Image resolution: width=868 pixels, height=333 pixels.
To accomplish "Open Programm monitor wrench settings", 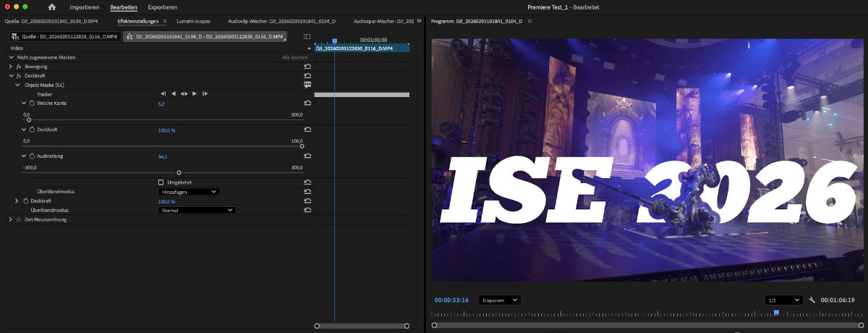I will tap(812, 300).
